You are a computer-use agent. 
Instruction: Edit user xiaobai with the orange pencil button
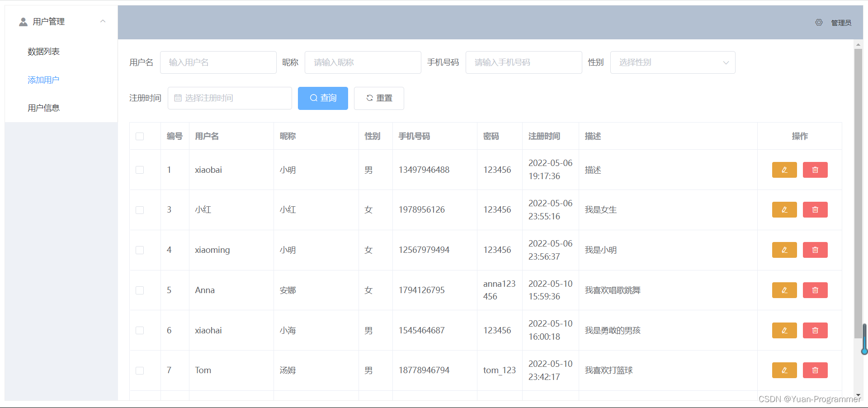[784, 170]
